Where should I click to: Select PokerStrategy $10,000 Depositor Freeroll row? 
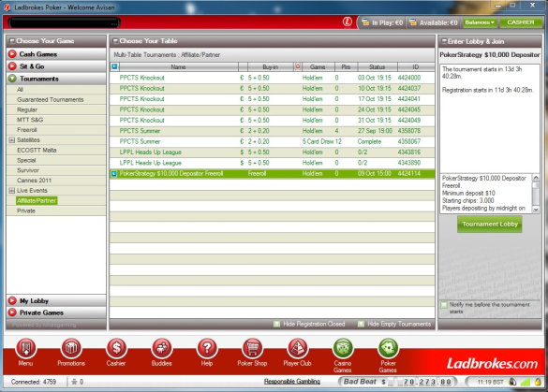tap(273, 173)
